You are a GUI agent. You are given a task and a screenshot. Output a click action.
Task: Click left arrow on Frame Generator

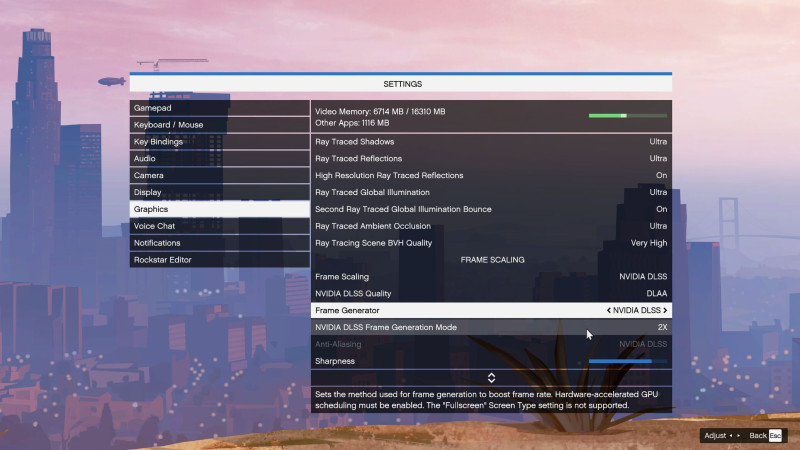pyautogui.click(x=608, y=310)
